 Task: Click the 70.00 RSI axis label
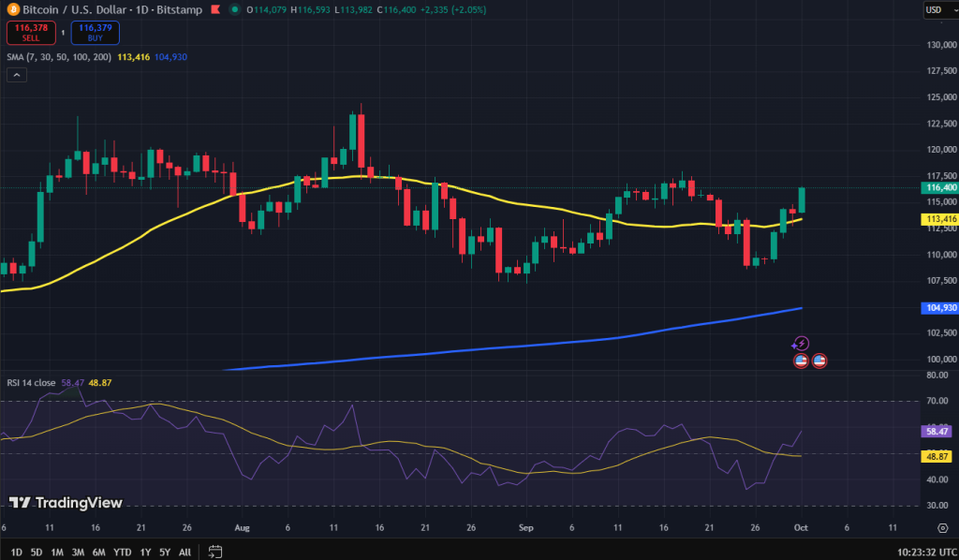[x=937, y=401]
